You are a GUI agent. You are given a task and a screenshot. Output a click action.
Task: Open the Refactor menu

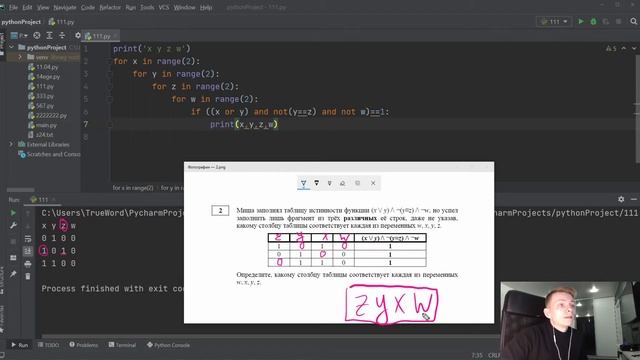point(110,7)
